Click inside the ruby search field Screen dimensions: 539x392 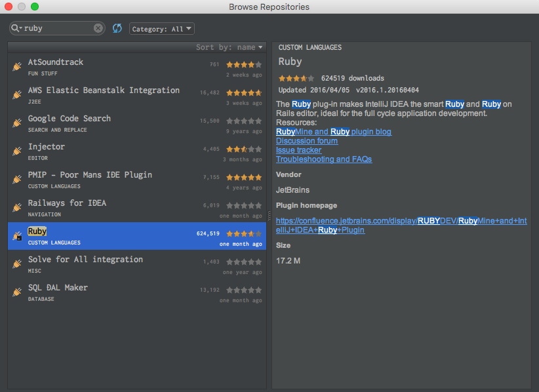pyautogui.click(x=58, y=28)
